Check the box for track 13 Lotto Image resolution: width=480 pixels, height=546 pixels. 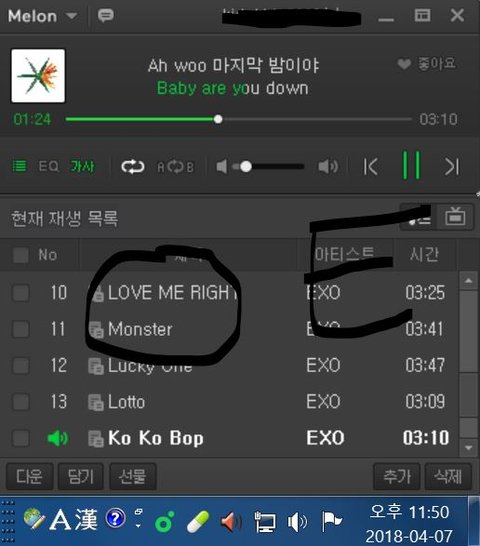click(21, 401)
